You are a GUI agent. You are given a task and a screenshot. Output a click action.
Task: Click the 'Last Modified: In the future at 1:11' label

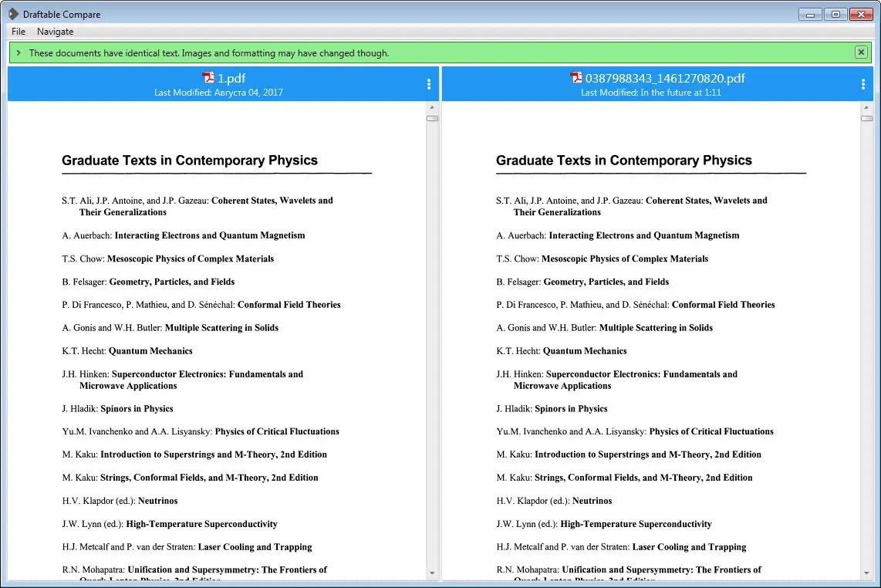pos(650,92)
